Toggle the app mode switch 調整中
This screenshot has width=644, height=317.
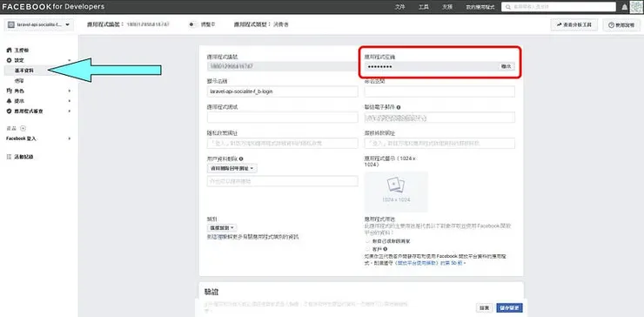coord(192,24)
